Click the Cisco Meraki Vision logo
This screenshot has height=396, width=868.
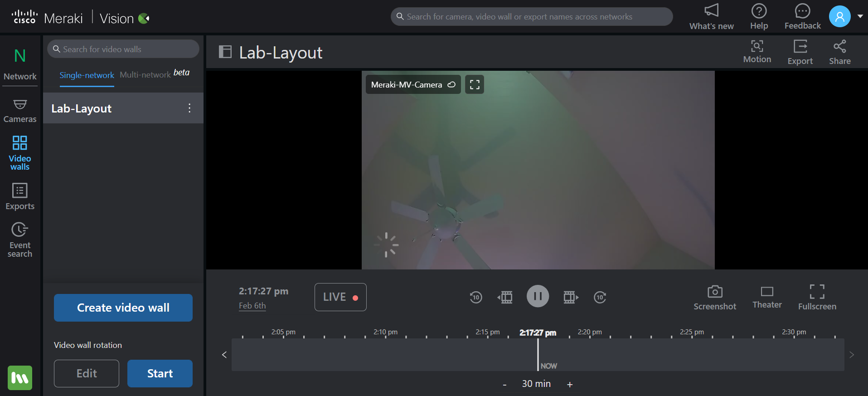(80, 18)
